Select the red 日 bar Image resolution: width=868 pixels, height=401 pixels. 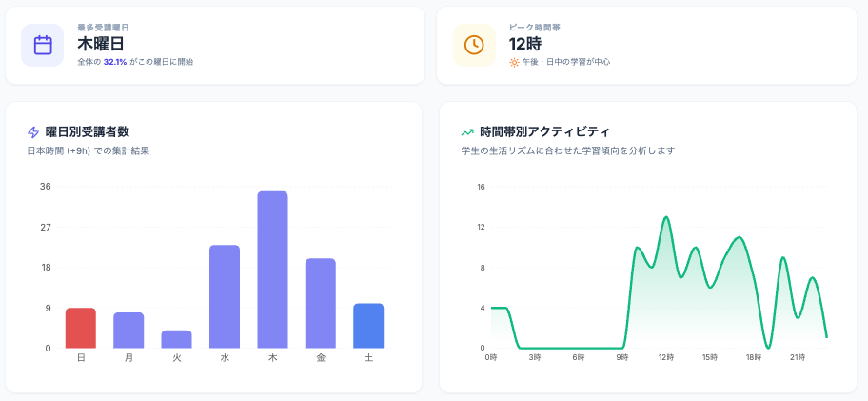tap(81, 328)
